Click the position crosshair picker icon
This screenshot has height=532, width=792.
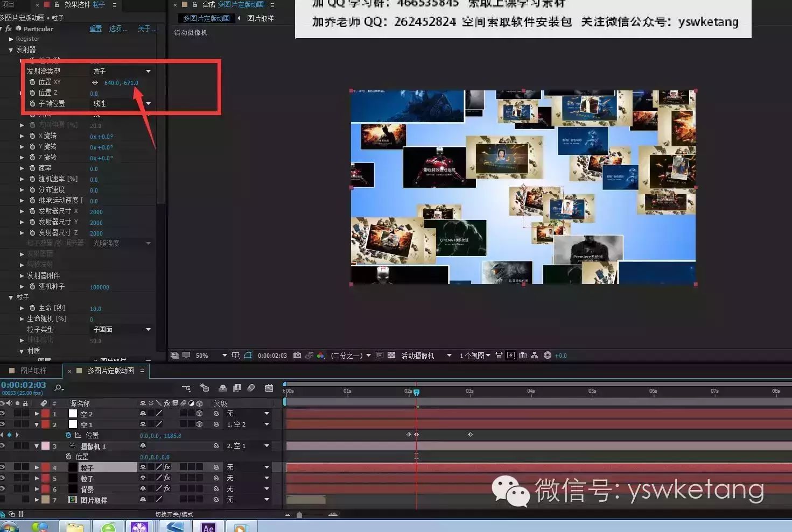[x=95, y=82]
